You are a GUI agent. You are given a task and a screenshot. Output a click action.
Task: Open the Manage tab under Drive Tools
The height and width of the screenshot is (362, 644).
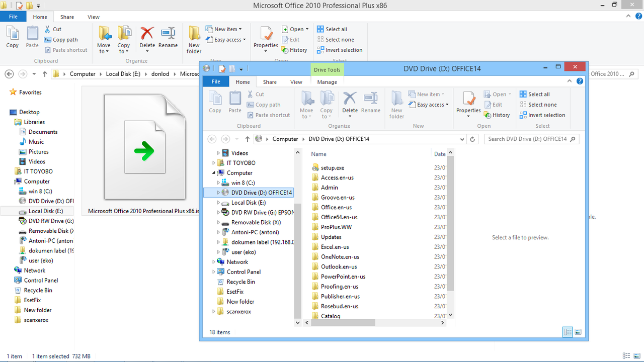pyautogui.click(x=327, y=82)
